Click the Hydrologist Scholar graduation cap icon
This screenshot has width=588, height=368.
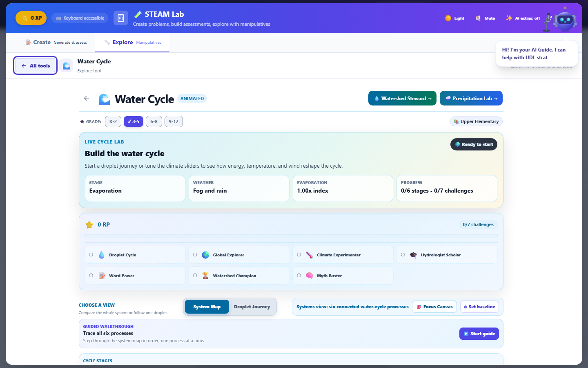click(x=413, y=255)
